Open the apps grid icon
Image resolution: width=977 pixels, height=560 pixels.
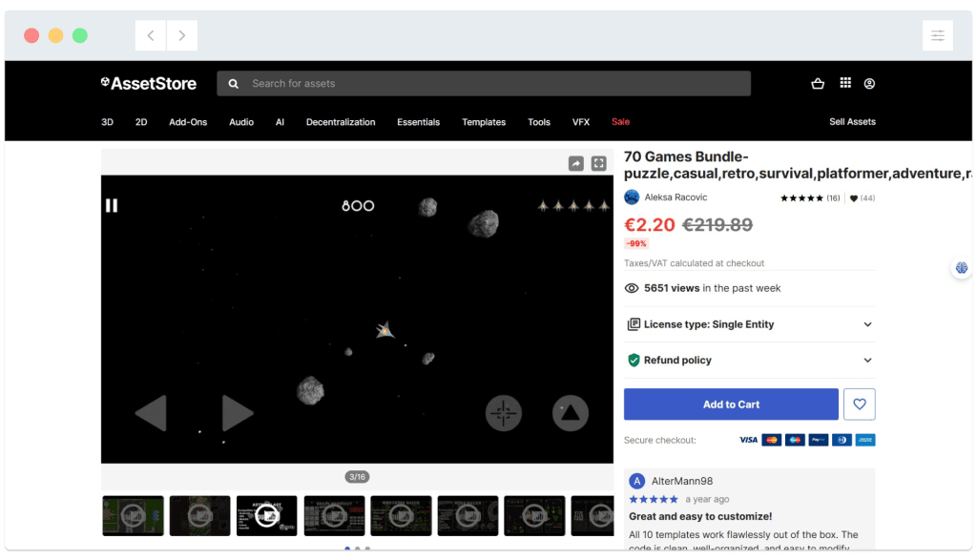tap(845, 83)
